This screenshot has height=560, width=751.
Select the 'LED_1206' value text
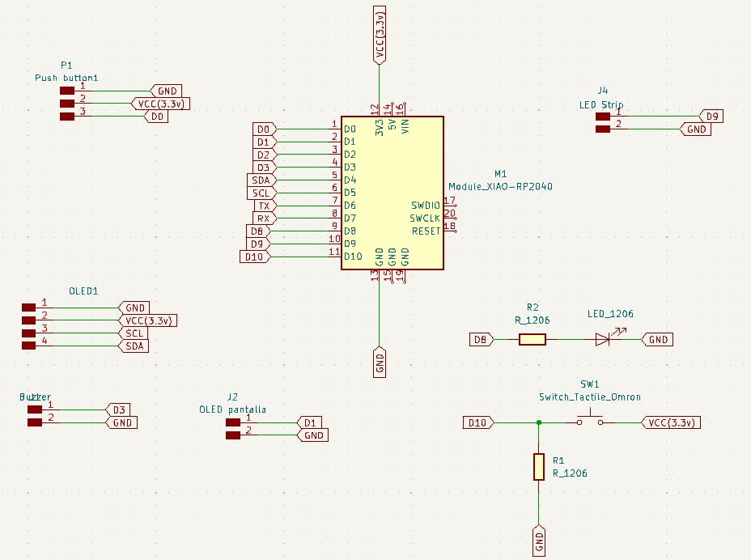pyautogui.click(x=610, y=314)
